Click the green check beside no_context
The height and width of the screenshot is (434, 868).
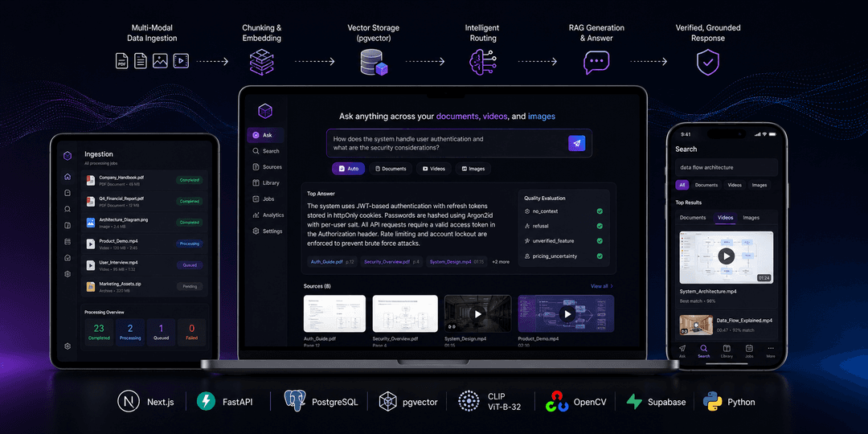click(600, 211)
